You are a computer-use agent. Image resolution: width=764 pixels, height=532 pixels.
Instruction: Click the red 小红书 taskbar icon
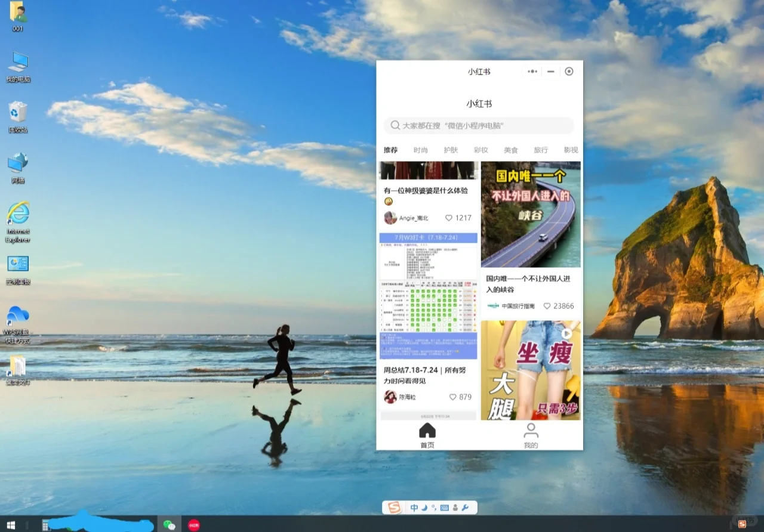coord(193,525)
